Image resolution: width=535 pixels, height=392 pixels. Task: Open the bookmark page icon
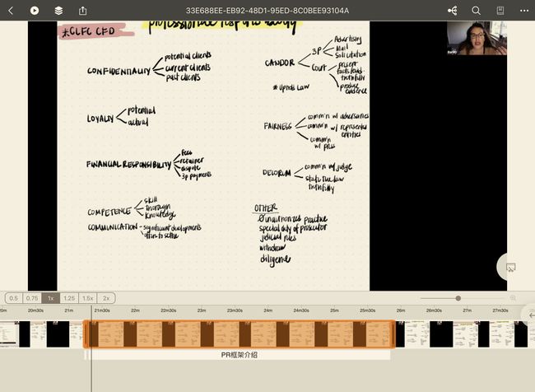pyautogui.click(x=500, y=11)
